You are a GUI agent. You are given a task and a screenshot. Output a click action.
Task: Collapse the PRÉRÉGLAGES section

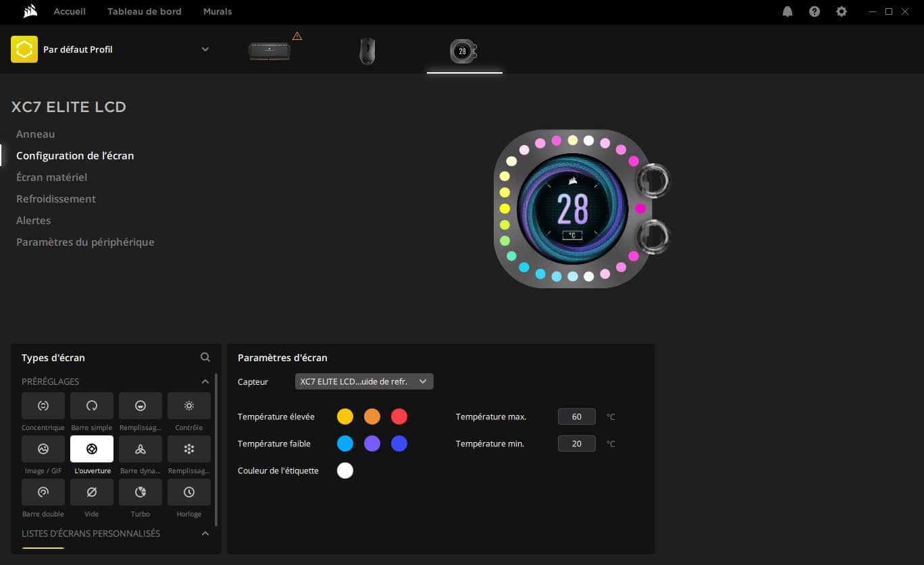205,381
